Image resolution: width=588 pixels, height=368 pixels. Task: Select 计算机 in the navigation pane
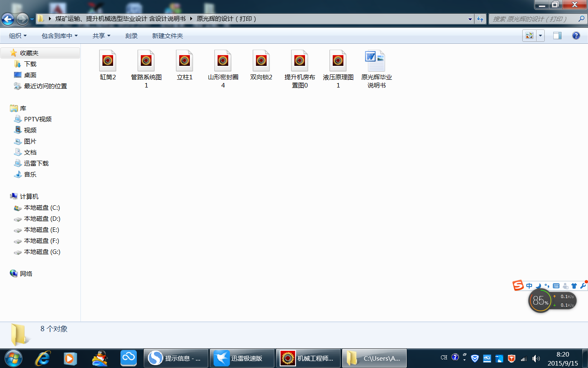pyautogui.click(x=29, y=197)
